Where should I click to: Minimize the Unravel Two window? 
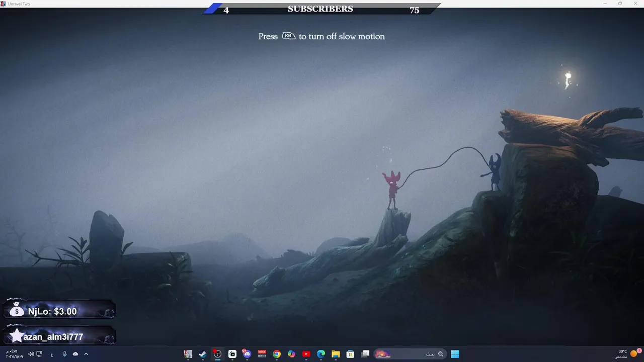coord(605,4)
